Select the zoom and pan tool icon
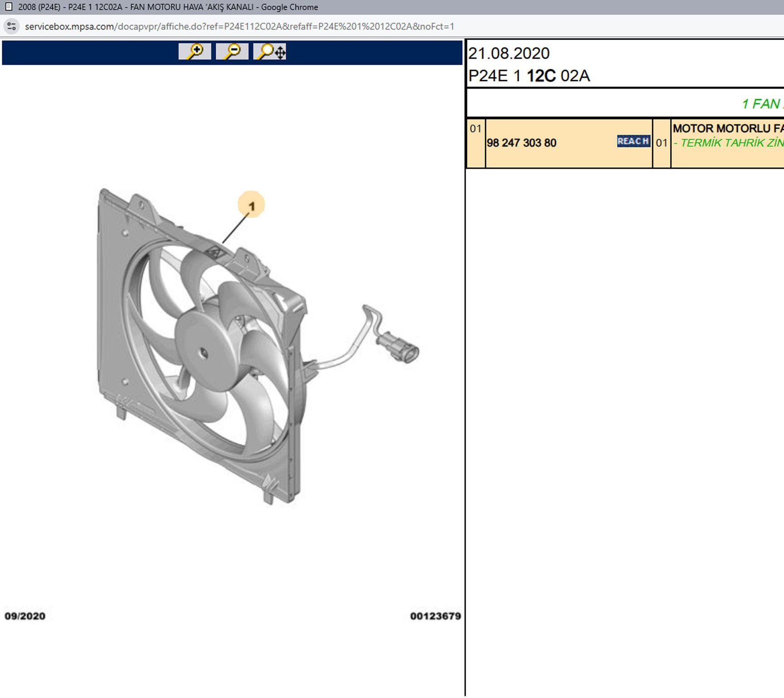This screenshot has width=784, height=698. click(270, 51)
